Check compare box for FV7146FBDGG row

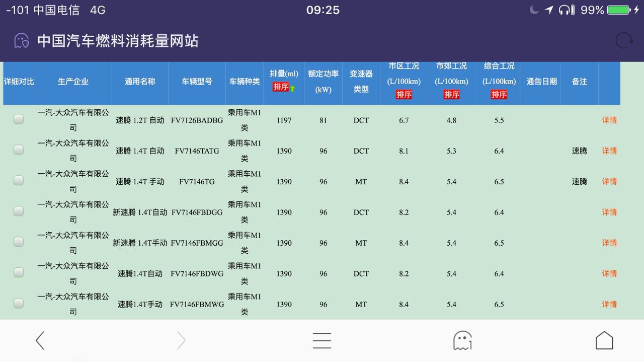(19, 211)
